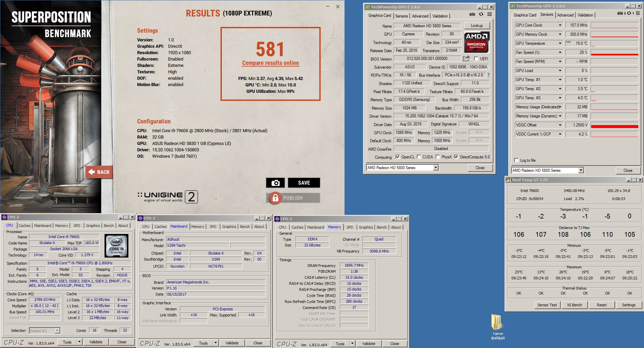Click the AMD Radeon Graphics logo
This screenshot has width=644, height=348.
tap(477, 42)
